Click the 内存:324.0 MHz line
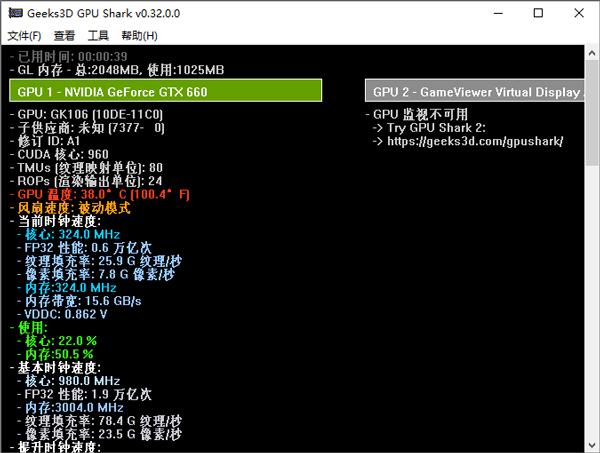The width and height of the screenshot is (600, 453). click(x=67, y=288)
